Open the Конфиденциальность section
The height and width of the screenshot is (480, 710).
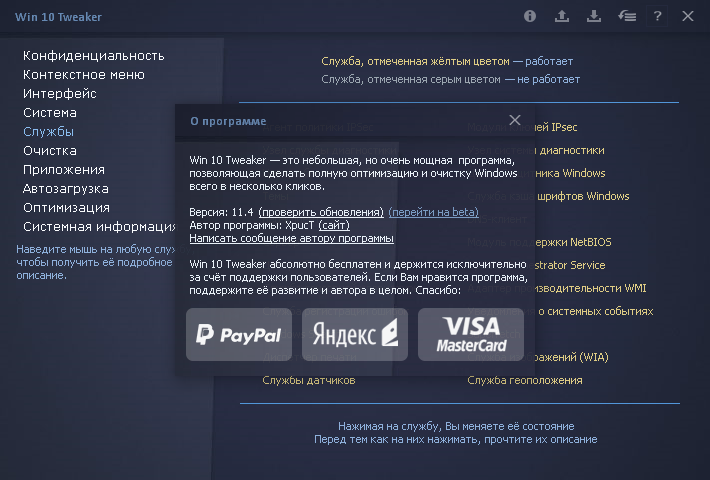94,56
